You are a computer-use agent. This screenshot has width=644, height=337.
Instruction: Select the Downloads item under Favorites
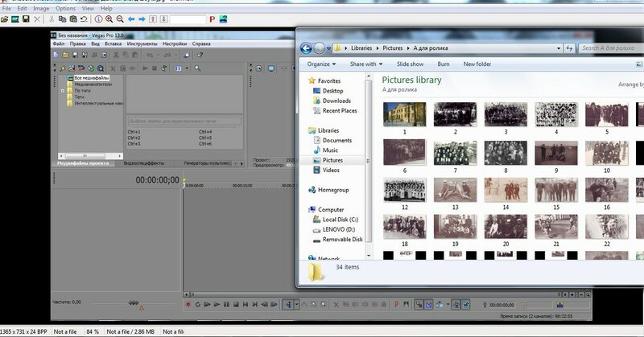coord(336,101)
